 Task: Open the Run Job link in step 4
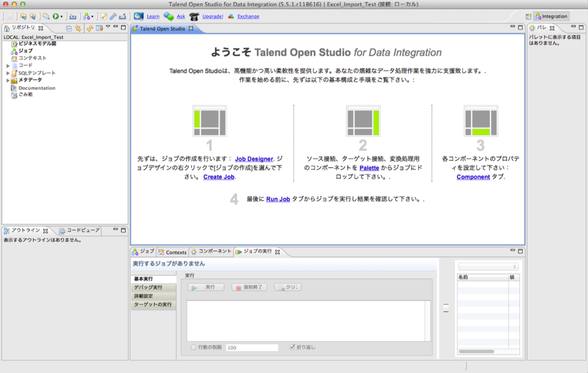coord(278,199)
